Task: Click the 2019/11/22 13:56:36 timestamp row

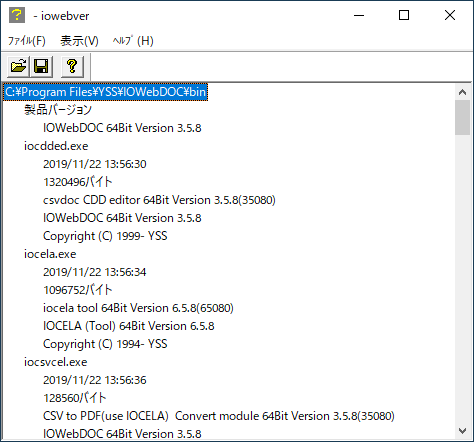Action: (x=95, y=380)
